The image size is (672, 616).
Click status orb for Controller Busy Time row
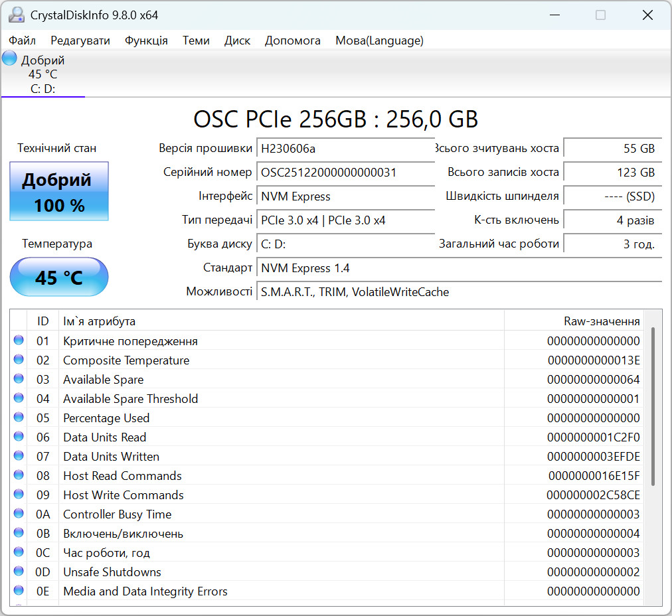point(19,513)
